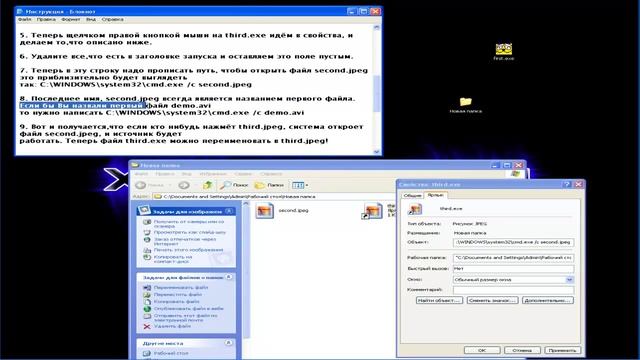
Task: Click the Переименовать файл link
Action: [x=181, y=287]
